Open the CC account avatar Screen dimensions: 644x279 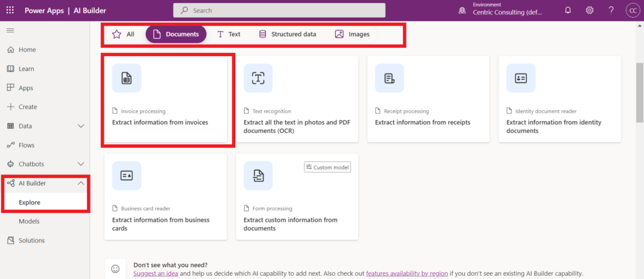click(631, 10)
